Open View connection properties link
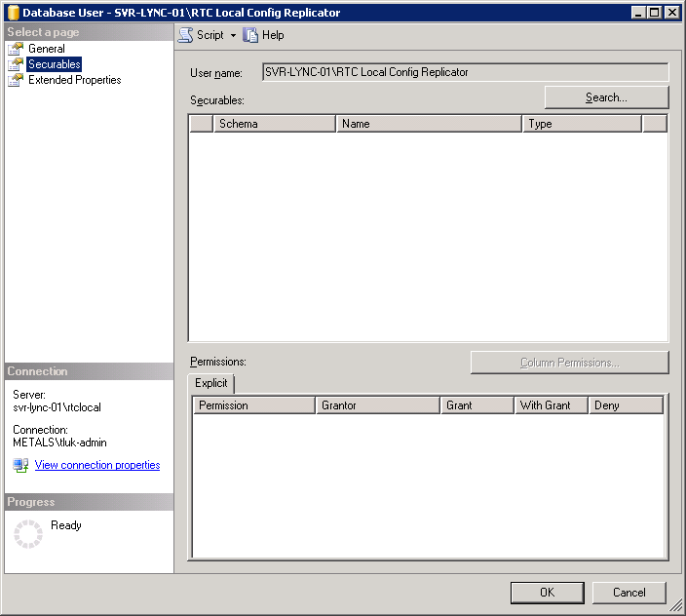 click(97, 465)
